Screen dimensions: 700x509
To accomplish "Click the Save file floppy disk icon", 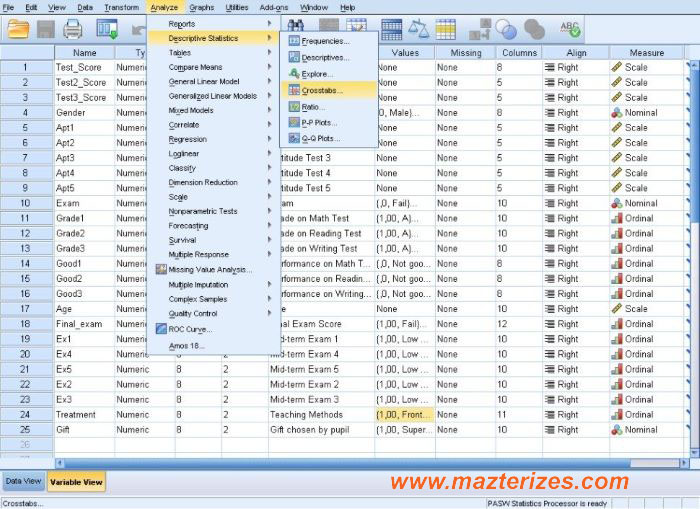I will (x=46, y=30).
